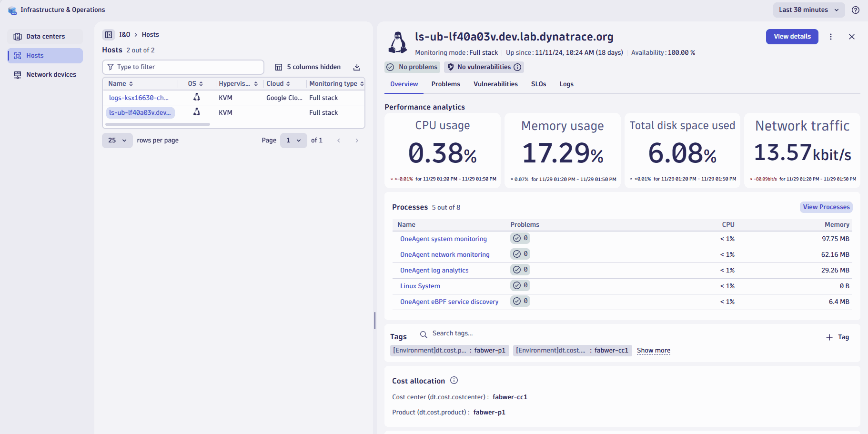This screenshot has height=434, width=868.
Task: Click the CPU usage 0.38% tile
Action: point(443,151)
